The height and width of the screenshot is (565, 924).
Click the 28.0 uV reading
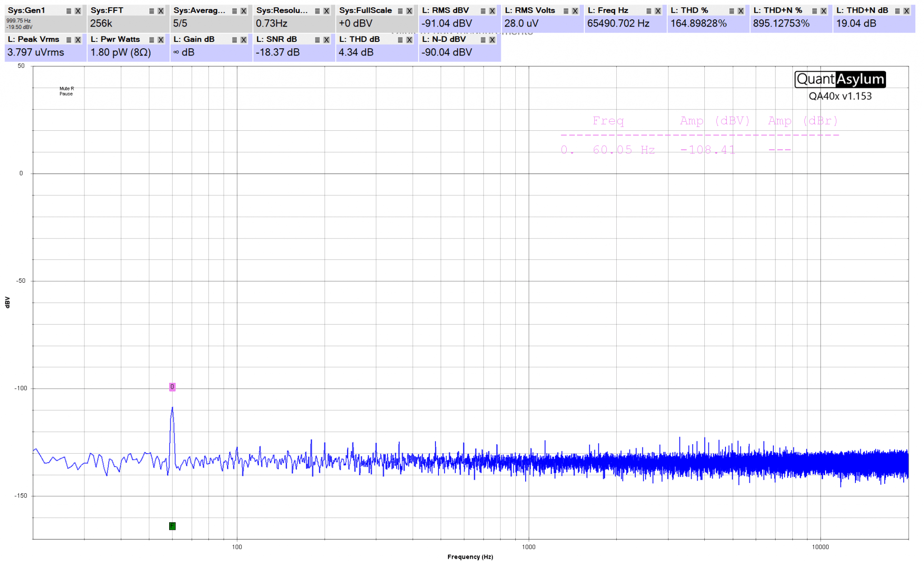(521, 23)
